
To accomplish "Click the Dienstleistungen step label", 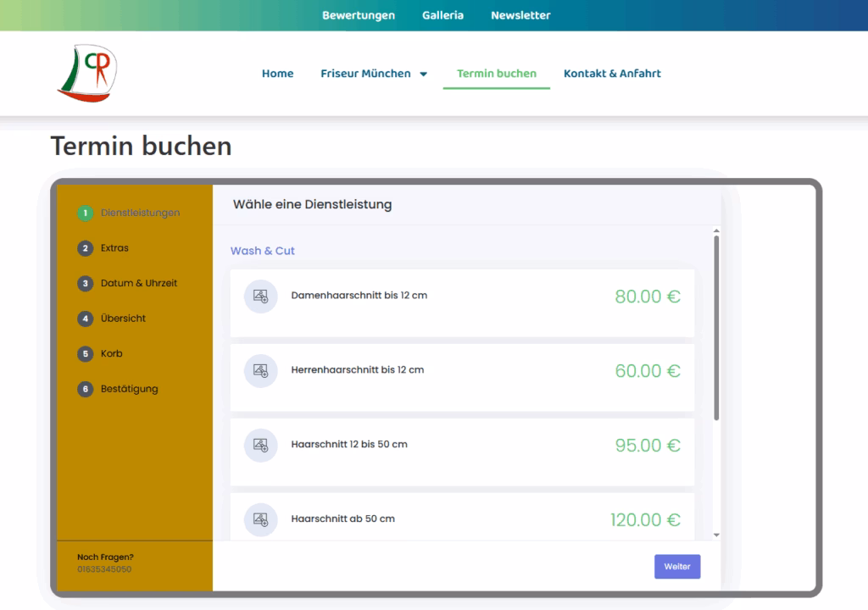I will tap(140, 213).
